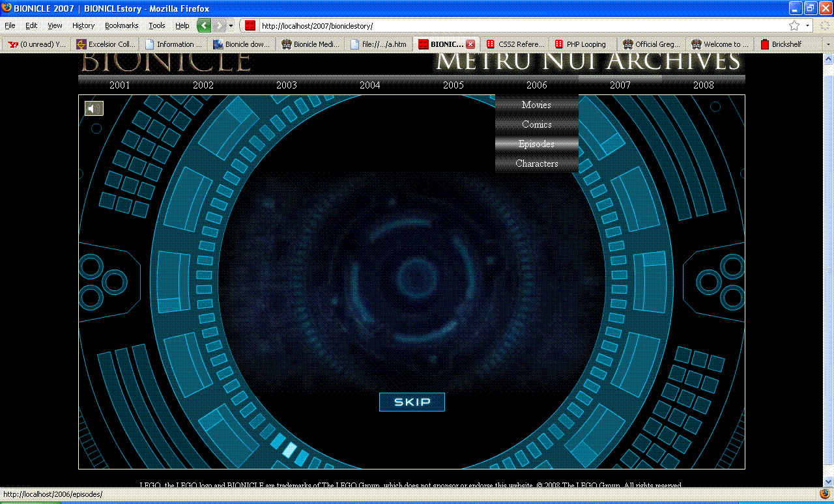Click the browser Back arrow button
The image size is (834, 504).
(x=205, y=25)
